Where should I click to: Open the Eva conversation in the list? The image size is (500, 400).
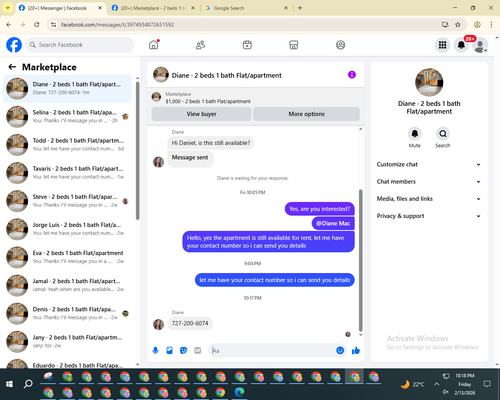[x=67, y=257]
